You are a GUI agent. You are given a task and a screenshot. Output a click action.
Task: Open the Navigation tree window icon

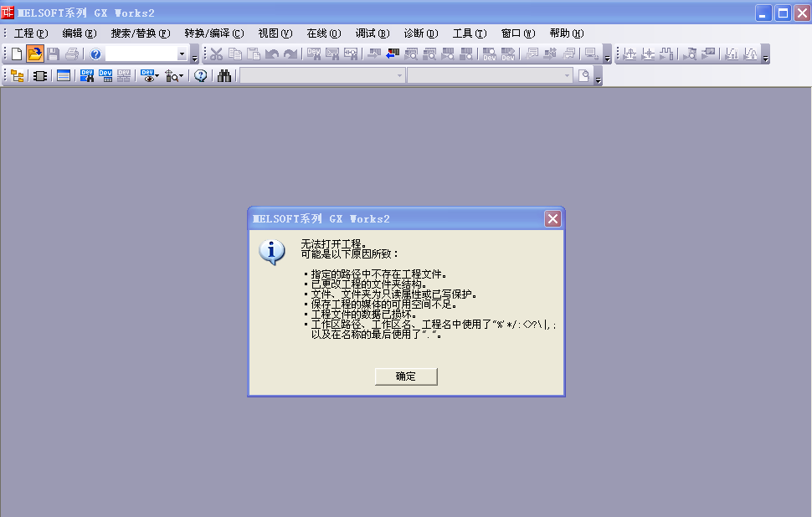pyautogui.click(x=17, y=76)
